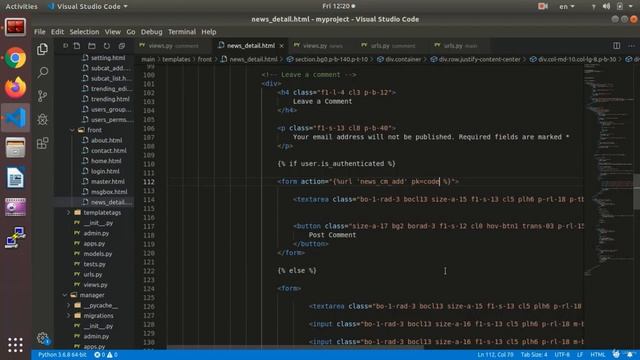The image size is (640, 360).
Task: Open the Selection menu
Action: tap(84, 32)
